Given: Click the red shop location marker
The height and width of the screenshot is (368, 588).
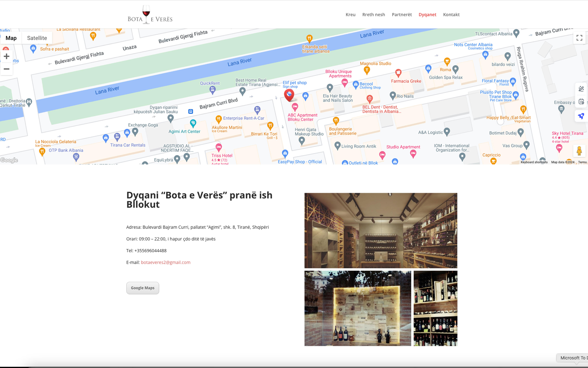Looking at the screenshot, I should coord(289,95).
